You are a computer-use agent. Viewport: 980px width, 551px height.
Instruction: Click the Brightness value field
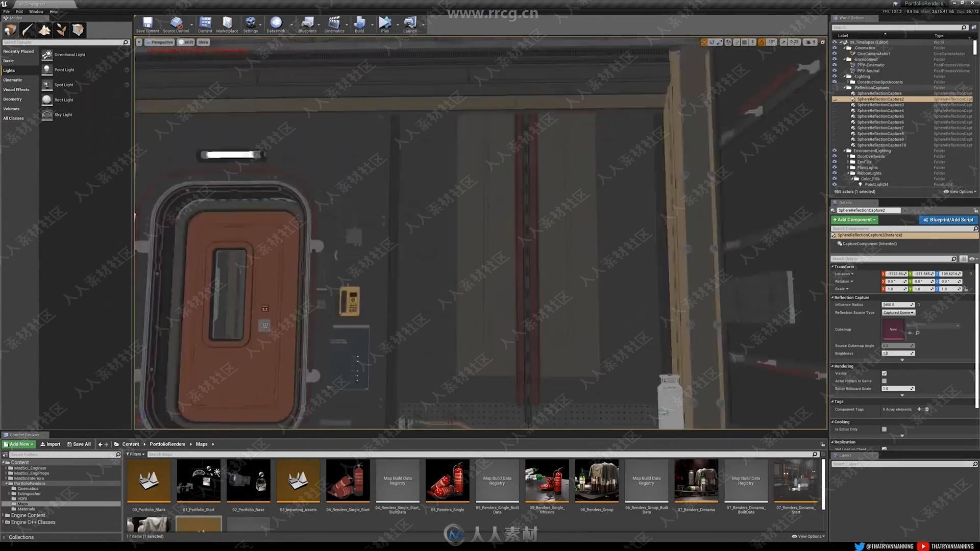(x=898, y=354)
